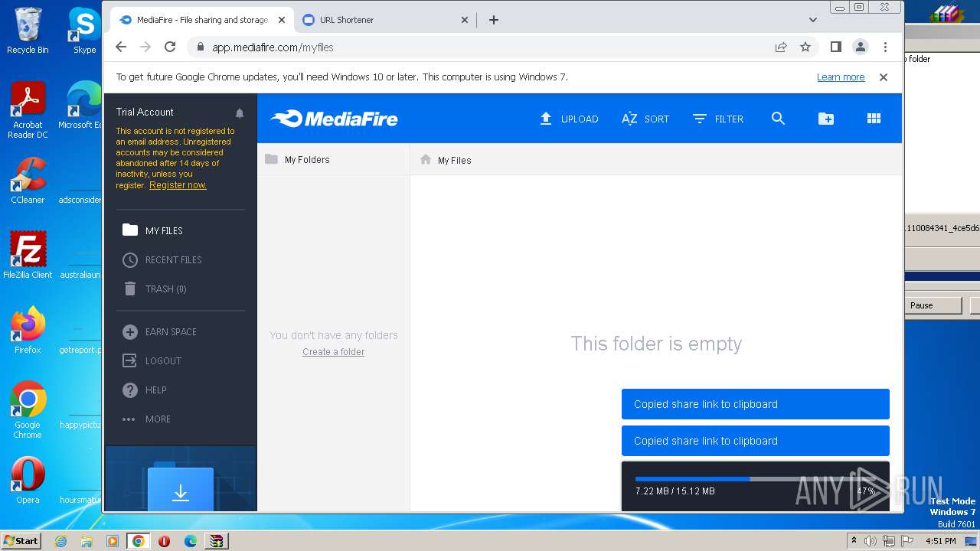Screen dimensions: 980x551
Task: Click the Create a folder link
Action: pos(333,352)
